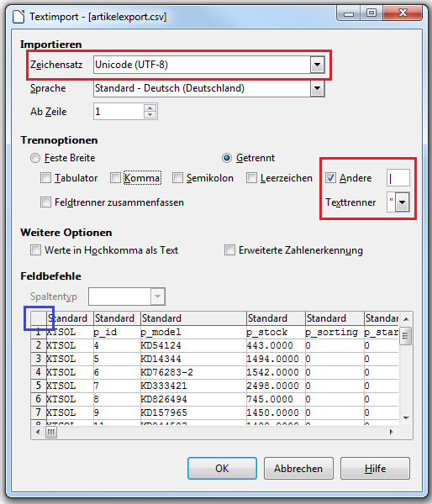Image resolution: width=432 pixels, height=504 pixels.
Task: Click the preview vertical scrollbar down arrow
Action: pos(406,418)
